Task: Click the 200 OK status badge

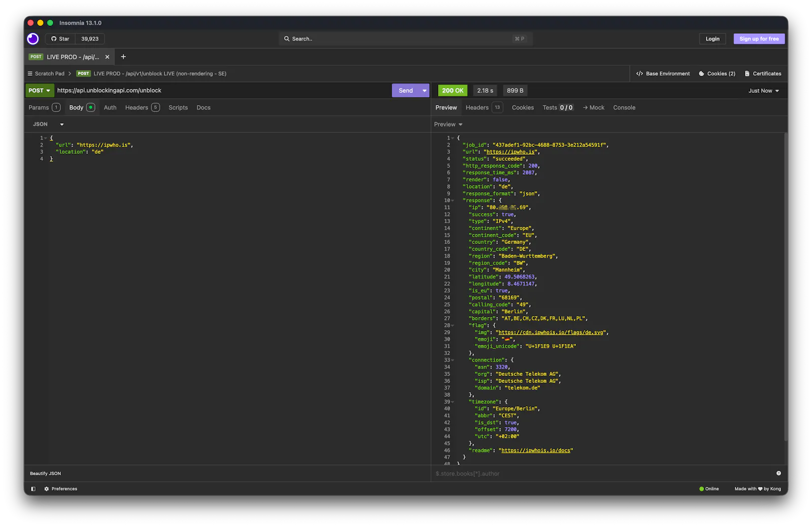Action: click(x=452, y=91)
